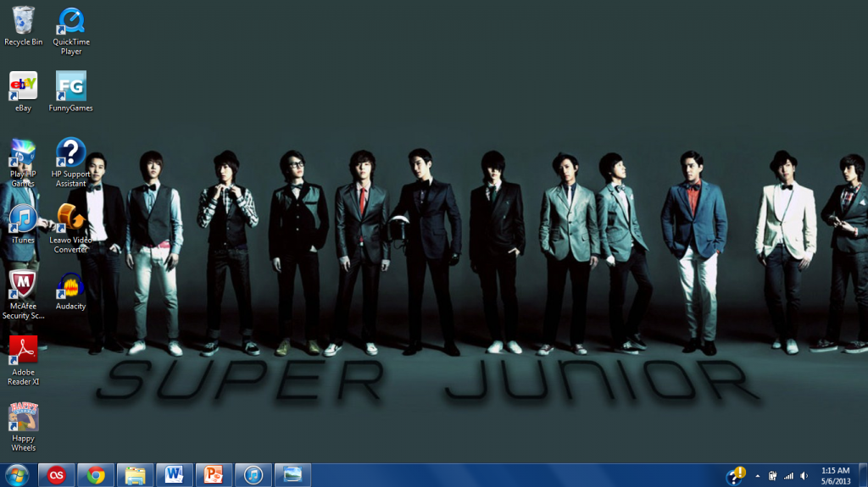The width and height of the screenshot is (868, 487).
Task: Click the Play HP Games shortcut
Action: point(23,163)
